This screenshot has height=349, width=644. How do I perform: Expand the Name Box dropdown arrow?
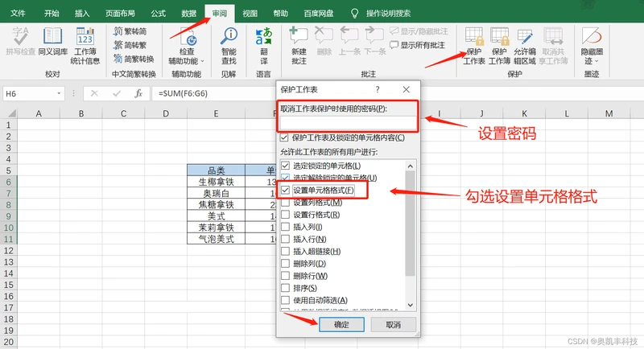59,93
